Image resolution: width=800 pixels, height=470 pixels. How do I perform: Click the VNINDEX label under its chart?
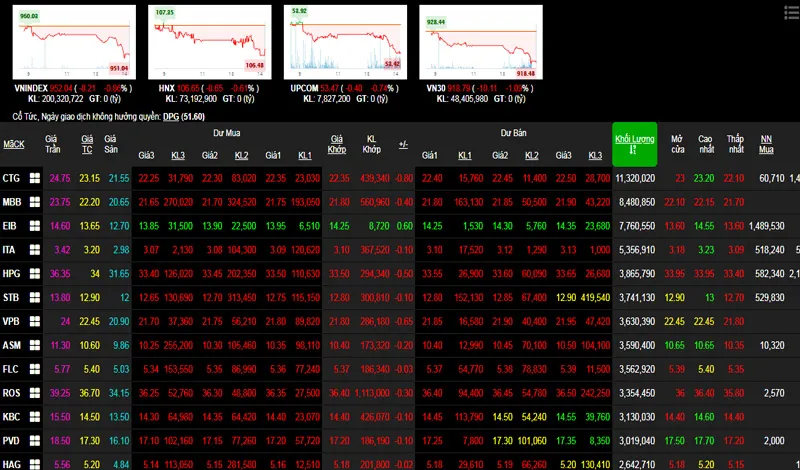coord(31,88)
